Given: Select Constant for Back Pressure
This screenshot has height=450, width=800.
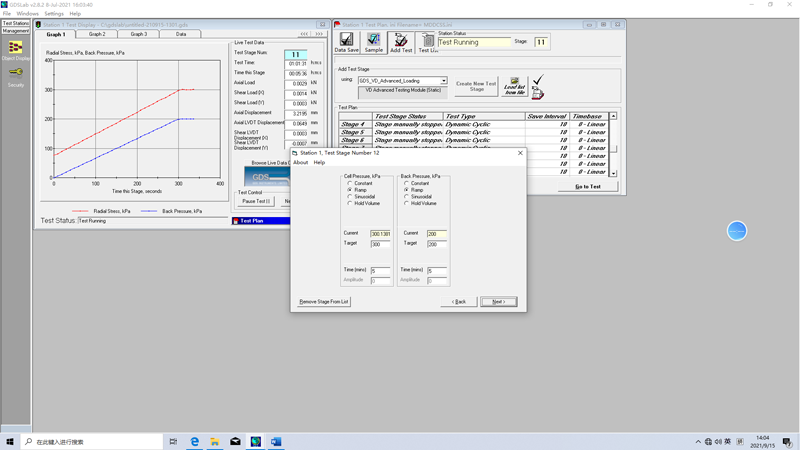Looking at the screenshot, I should click(407, 183).
